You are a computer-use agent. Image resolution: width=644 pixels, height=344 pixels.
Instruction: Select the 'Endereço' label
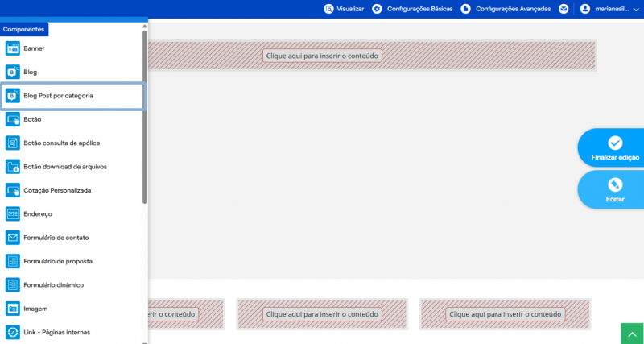(38, 214)
